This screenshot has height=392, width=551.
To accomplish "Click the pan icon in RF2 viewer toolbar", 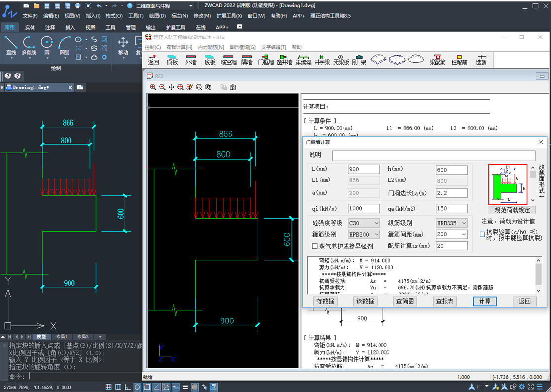I will pyautogui.click(x=172, y=87).
